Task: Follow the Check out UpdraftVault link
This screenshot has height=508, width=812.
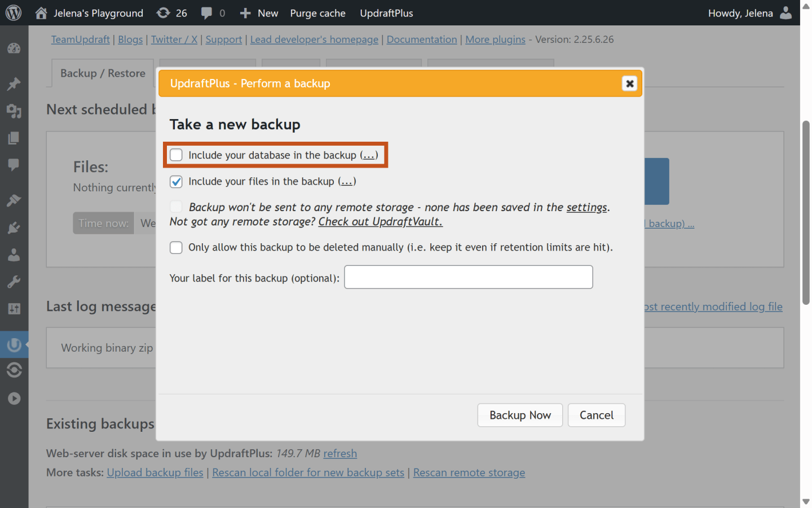Action: point(380,221)
